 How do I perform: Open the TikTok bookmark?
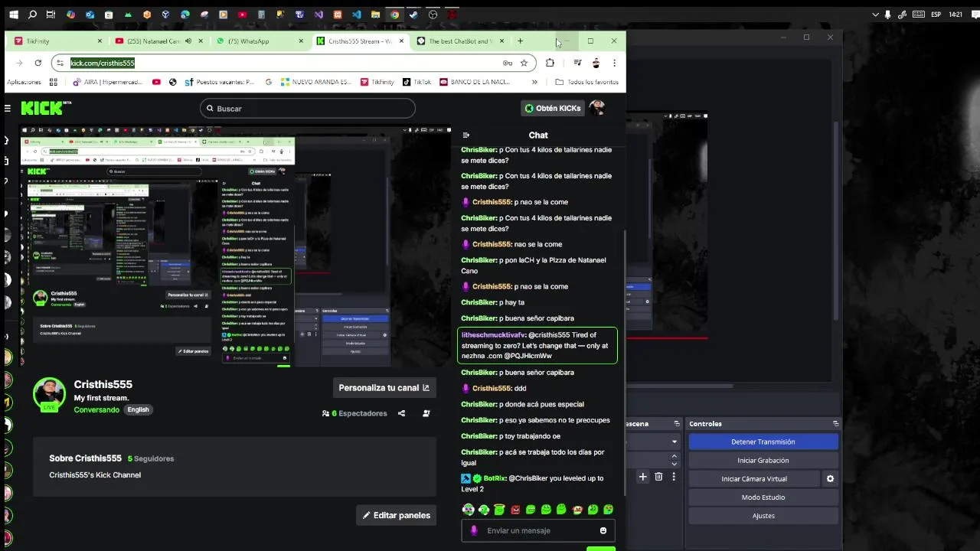point(417,82)
